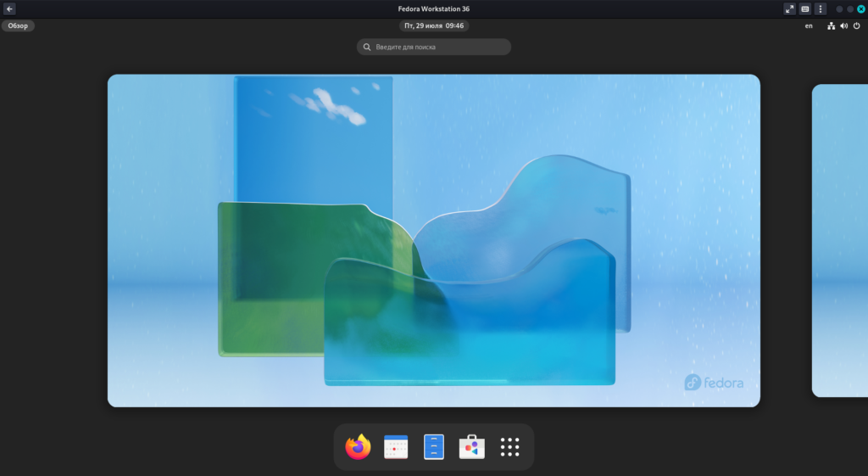Image resolution: width=868 pixels, height=476 pixels.
Task: Click the network status icon
Action: click(832, 25)
